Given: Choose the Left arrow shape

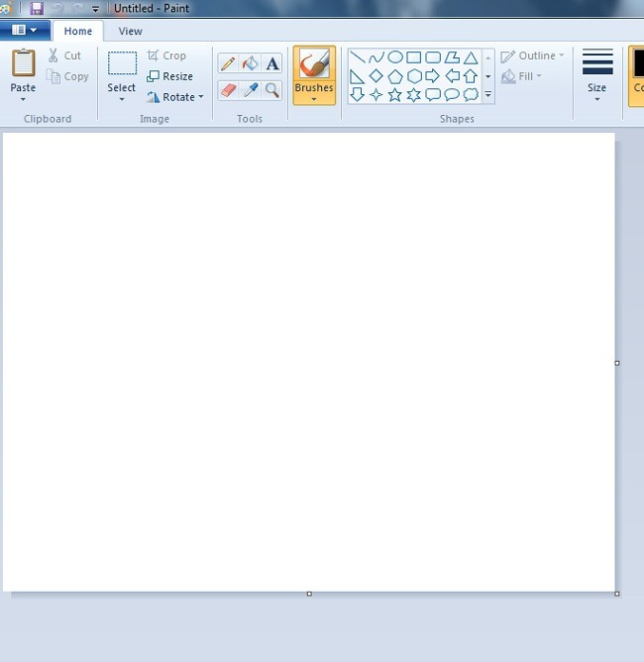Looking at the screenshot, I should tap(452, 76).
